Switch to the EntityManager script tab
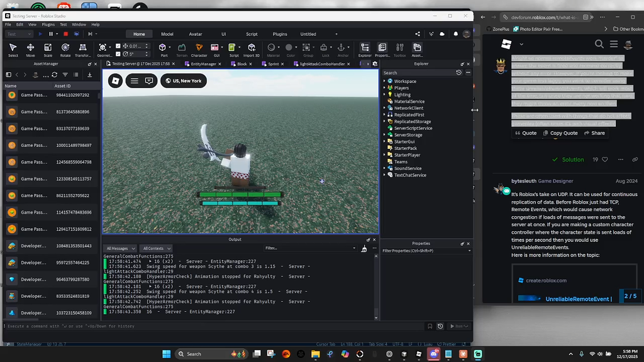Screen dimensions: 644x362 [203, 65]
